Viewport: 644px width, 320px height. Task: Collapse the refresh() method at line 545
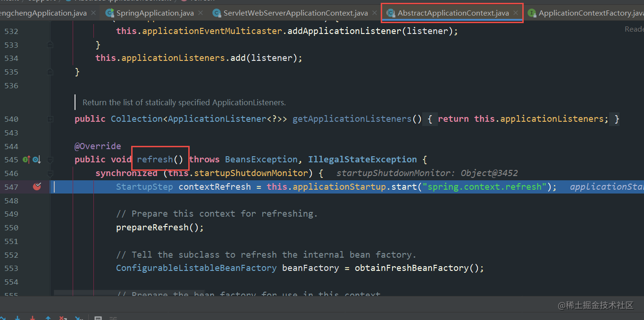50,160
